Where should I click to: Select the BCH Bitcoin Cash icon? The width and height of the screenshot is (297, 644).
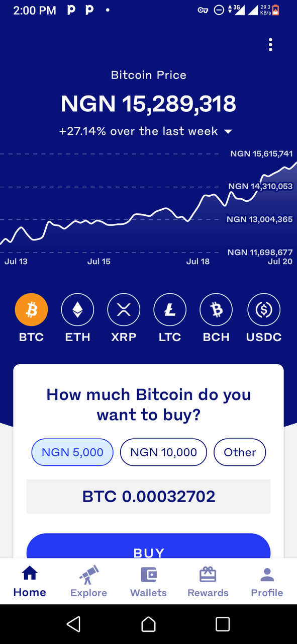pos(216,310)
